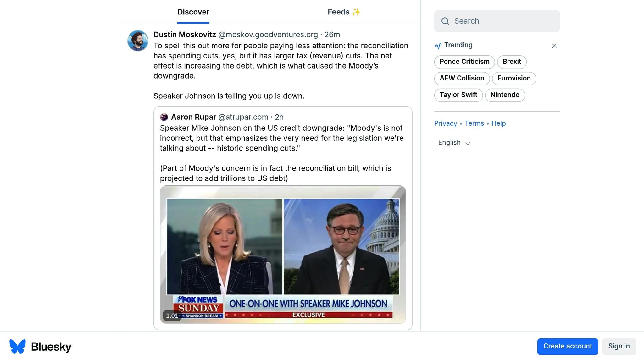Image resolution: width=644 pixels, height=362 pixels.
Task: Close the Trending panel
Action: [554, 46]
